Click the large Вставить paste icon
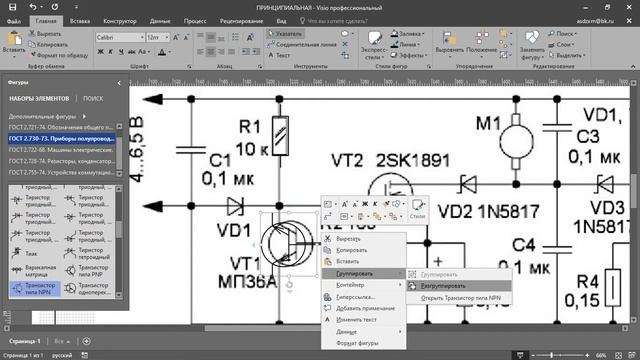Viewport: 640px width, 360px height. (14, 39)
